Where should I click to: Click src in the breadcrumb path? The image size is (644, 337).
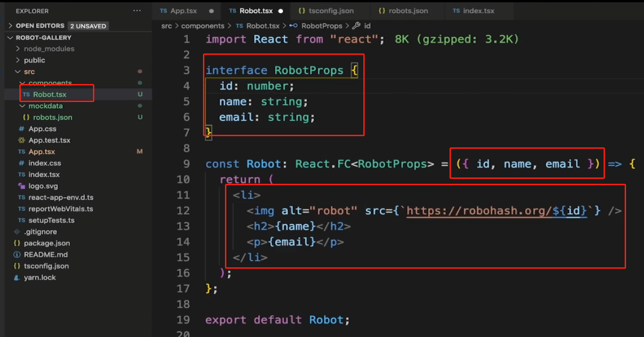pos(167,26)
